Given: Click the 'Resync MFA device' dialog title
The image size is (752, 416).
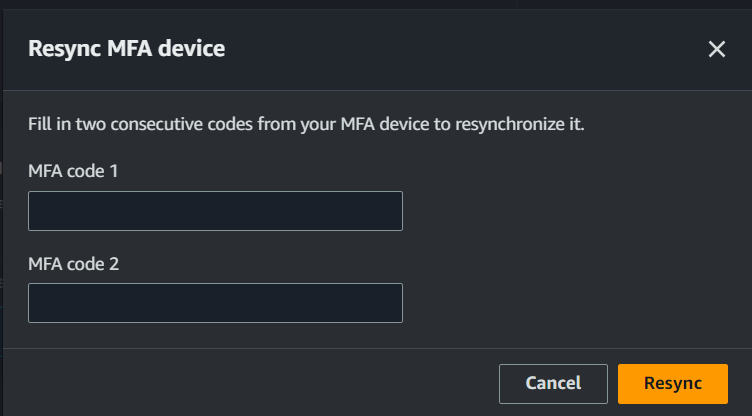Looking at the screenshot, I should [x=126, y=48].
